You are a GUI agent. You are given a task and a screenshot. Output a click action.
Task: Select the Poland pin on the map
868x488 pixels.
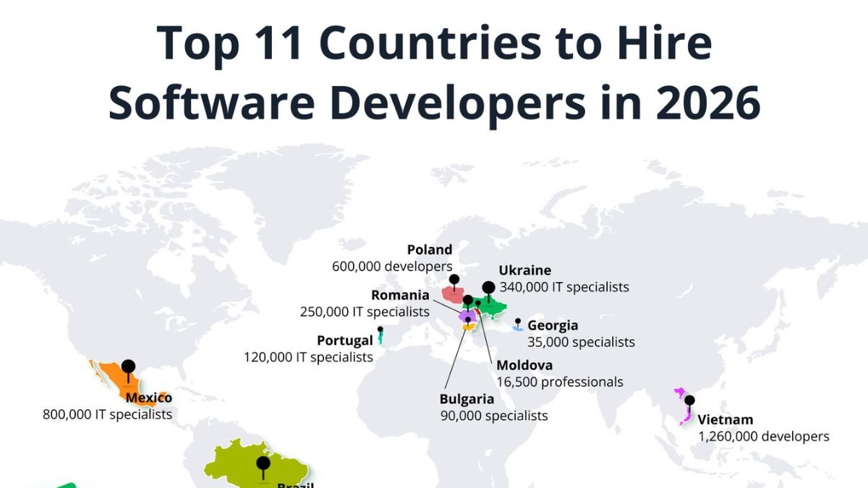coord(454,278)
